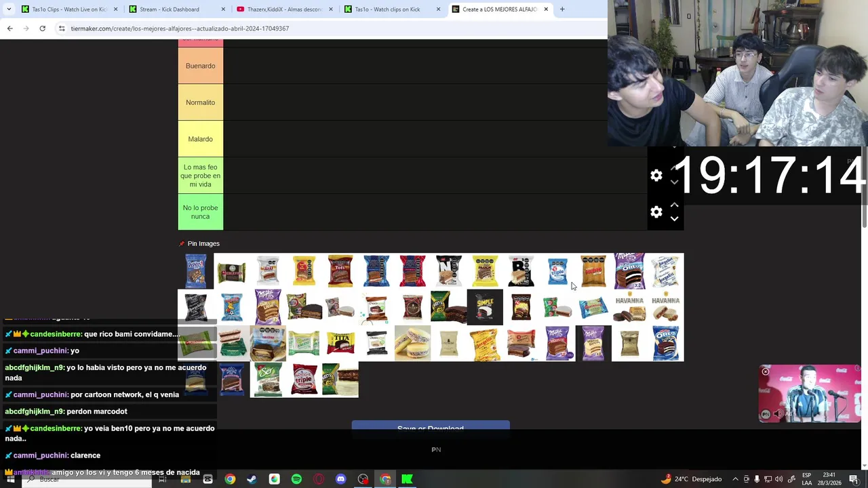Open the weather widget '24°C Despejado'

[x=691, y=479]
